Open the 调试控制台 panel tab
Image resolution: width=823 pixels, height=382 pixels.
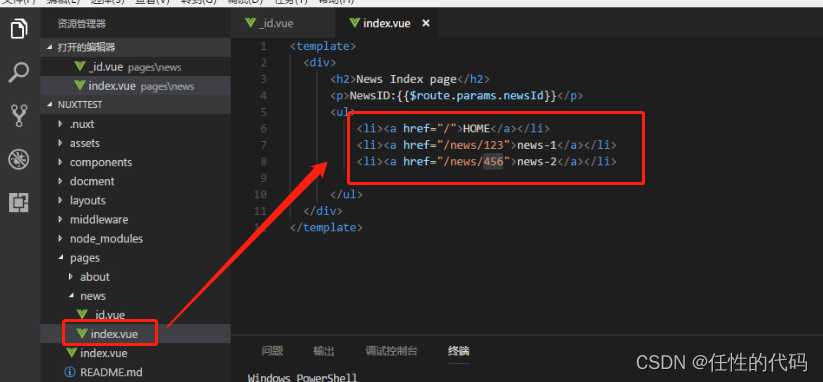point(392,351)
